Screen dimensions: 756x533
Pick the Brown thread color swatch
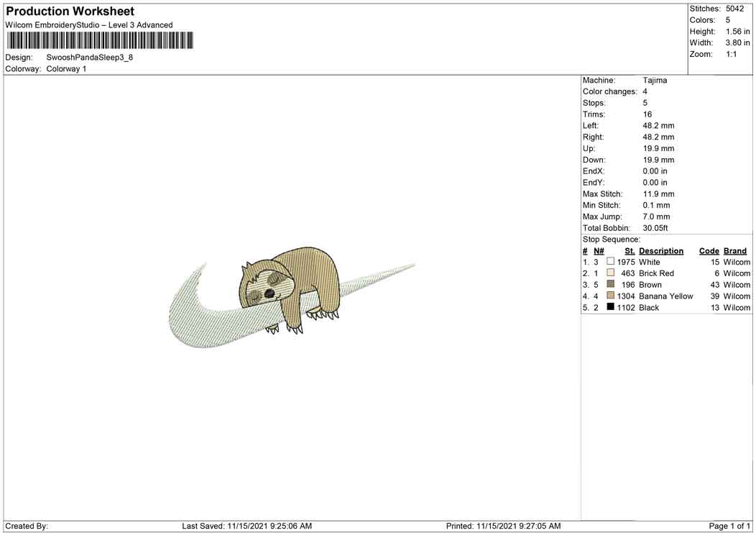click(610, 284)
